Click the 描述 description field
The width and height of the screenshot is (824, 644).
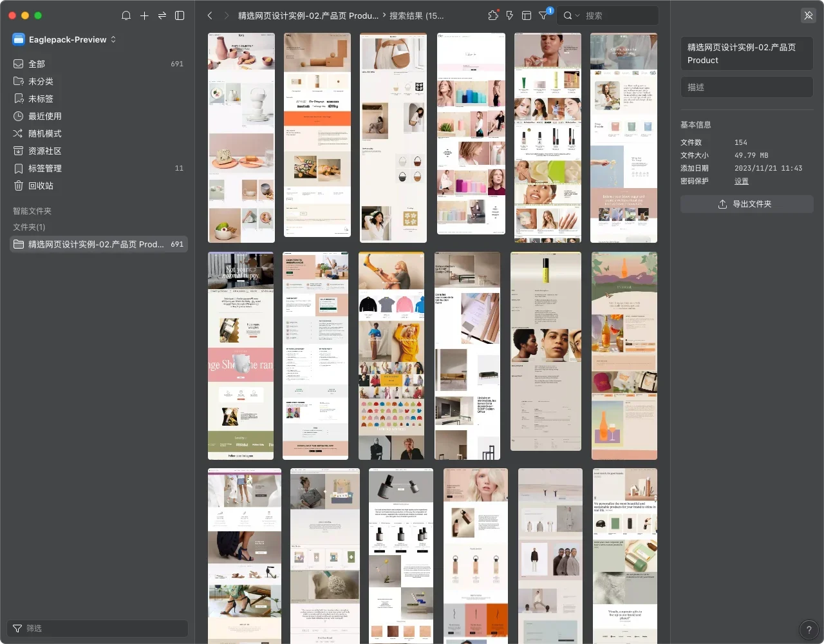click(x=747, y=87)
